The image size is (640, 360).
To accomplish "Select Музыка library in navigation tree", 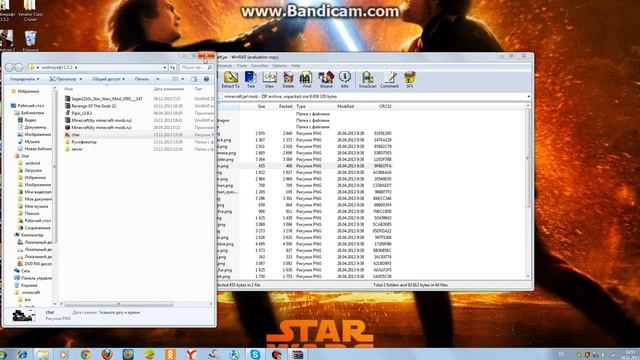I will [x=29, y=142].
